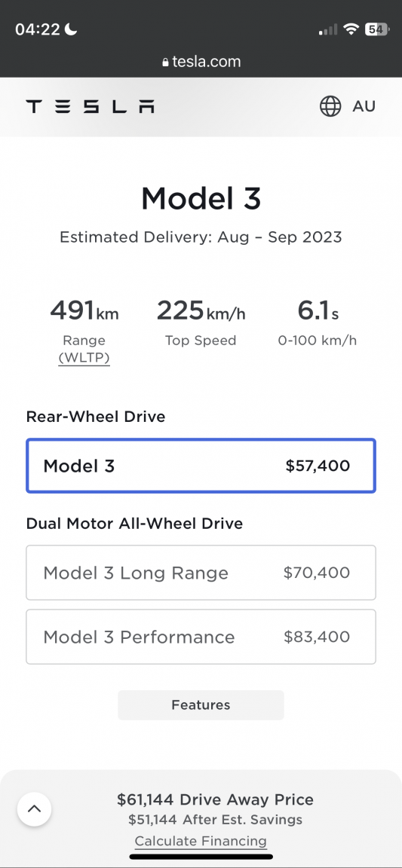Tap the Wi-Fi icon in status bar
Image resolution: width=402 pixels, height=868 pixels.
[x=351, y=29]
